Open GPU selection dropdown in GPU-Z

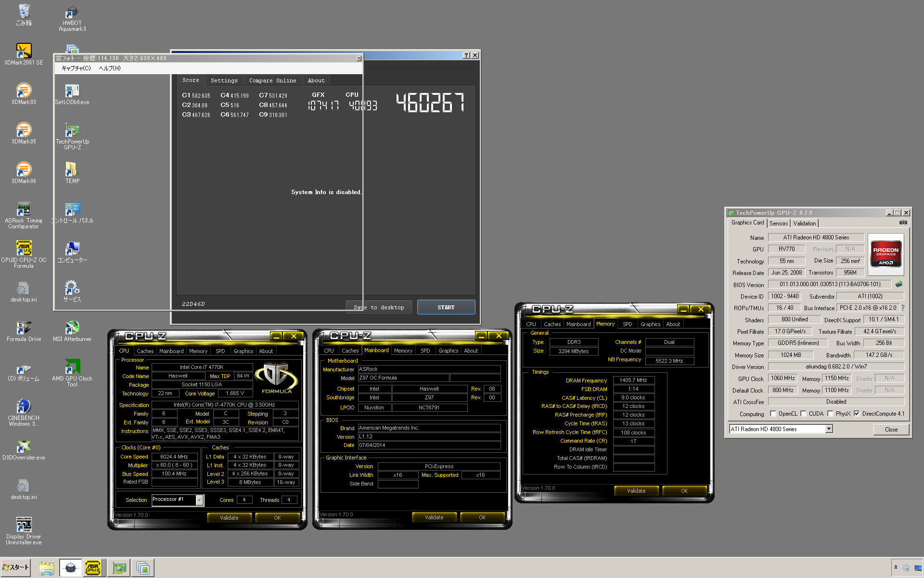[x=829, y=429]
